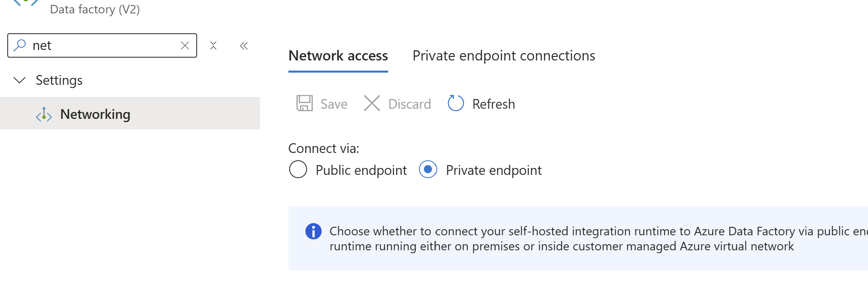Image resolution: width=868 pixels, height=299 pixels.
Task: Click the Settings group label
Action: click(x=59, y=80)
